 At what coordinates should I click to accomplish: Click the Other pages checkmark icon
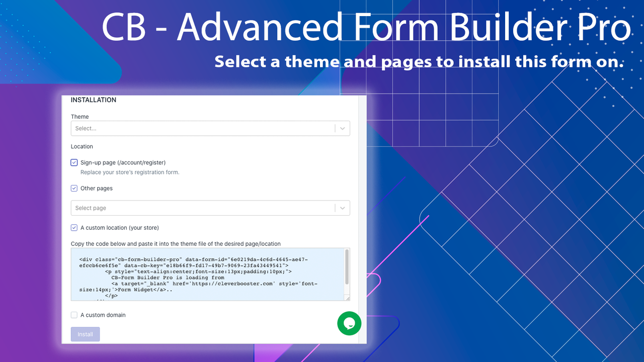click(x=74, y=188)
